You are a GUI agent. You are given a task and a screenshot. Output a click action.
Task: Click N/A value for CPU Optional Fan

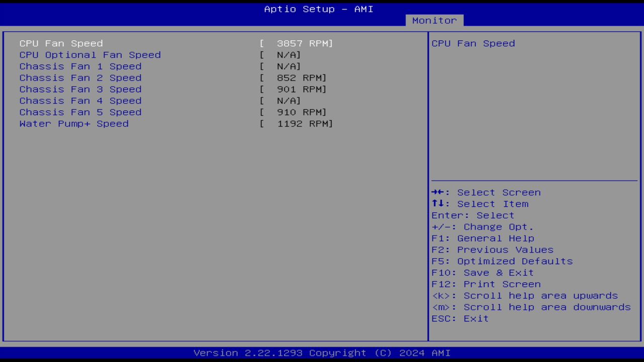point(280,55)
